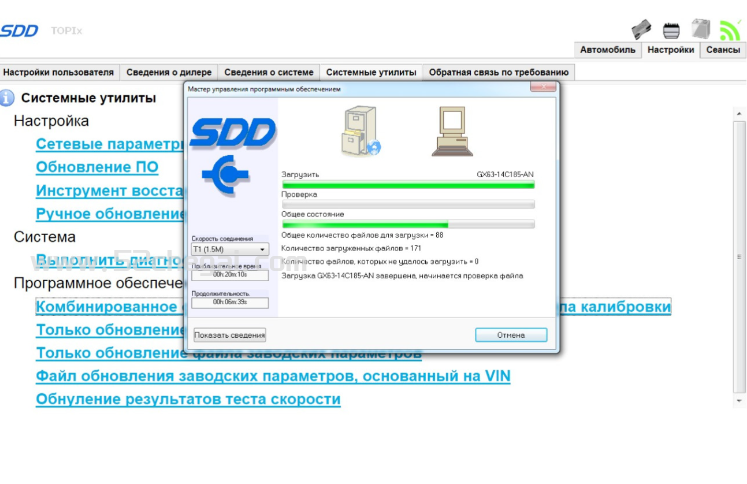Open the Сведения о дилере tab
The width and height of the screenshot is (747, 484).
[x=169, y=72]
